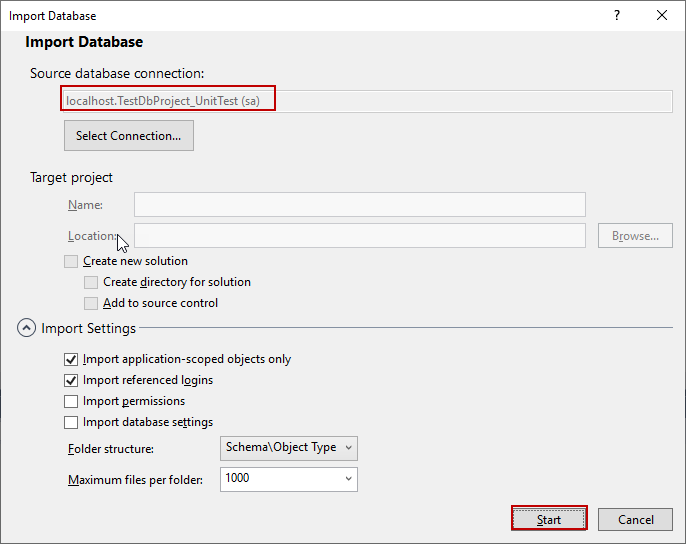Check Add to source control
The height and width of the screenshot is (544, 686).
pos(91,303)
